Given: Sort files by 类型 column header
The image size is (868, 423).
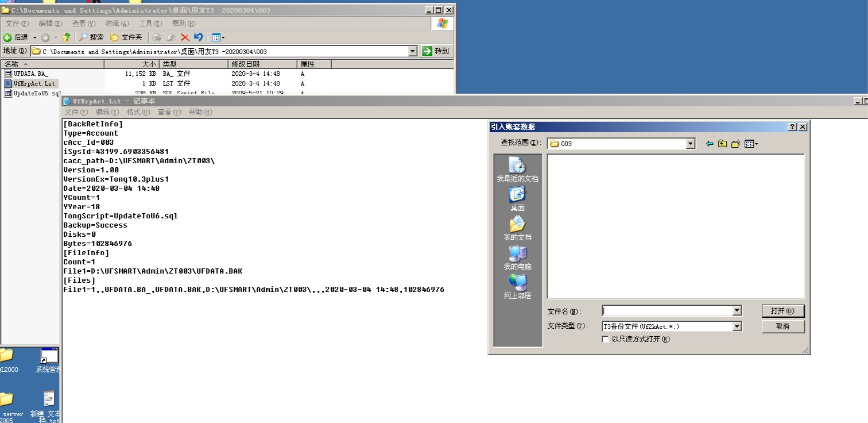Looking at the screenshot, I should tap(194, 64).
